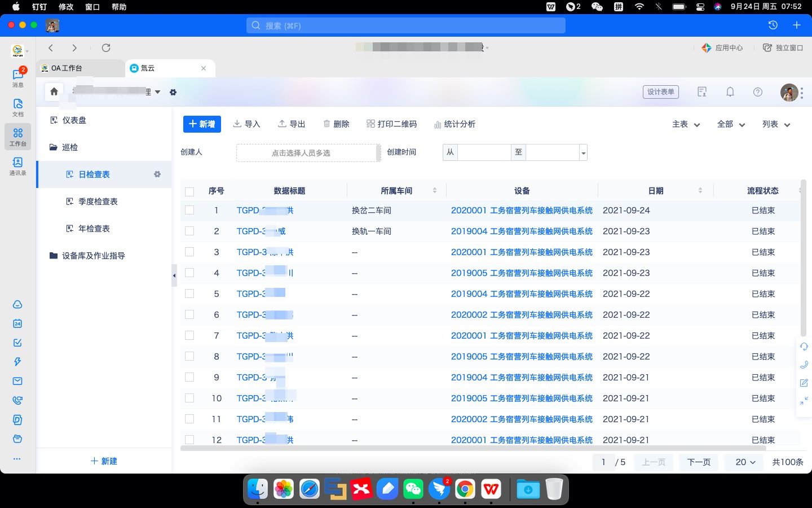Screen dimensions: 812x508
Task: Collapse the left navigation panel arrow
Action: (174, 275)
